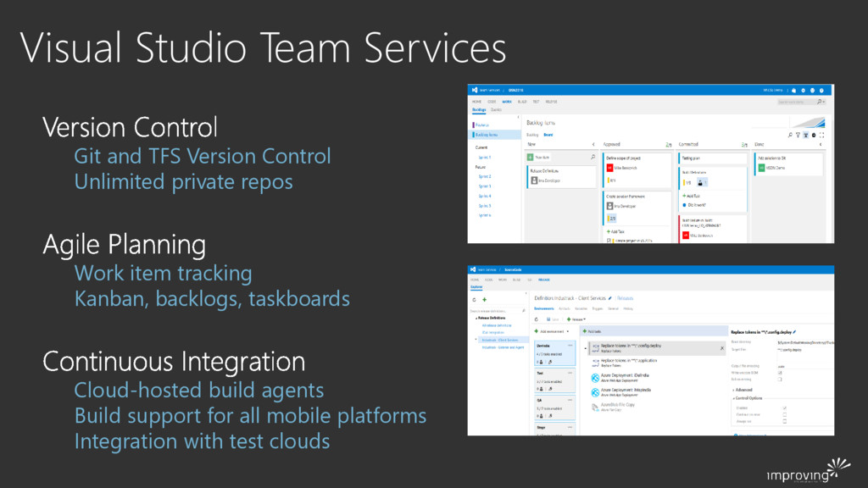Click Visual Studio logo in Kanban board screenshot
The height and width of the screenshot is (488, 868).
coord(475,90)
